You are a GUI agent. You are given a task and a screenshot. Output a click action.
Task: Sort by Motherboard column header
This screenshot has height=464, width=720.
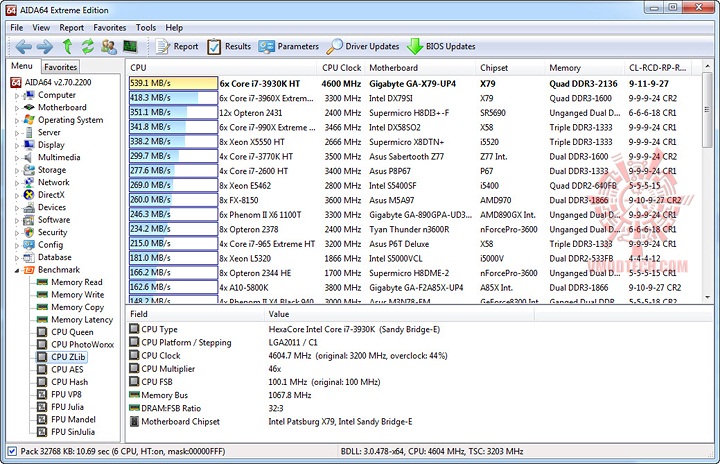click(420, 68)
